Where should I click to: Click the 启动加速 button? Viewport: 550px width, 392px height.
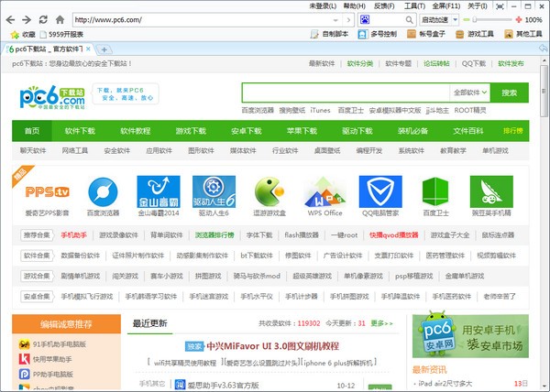click(x=435, y=19)
